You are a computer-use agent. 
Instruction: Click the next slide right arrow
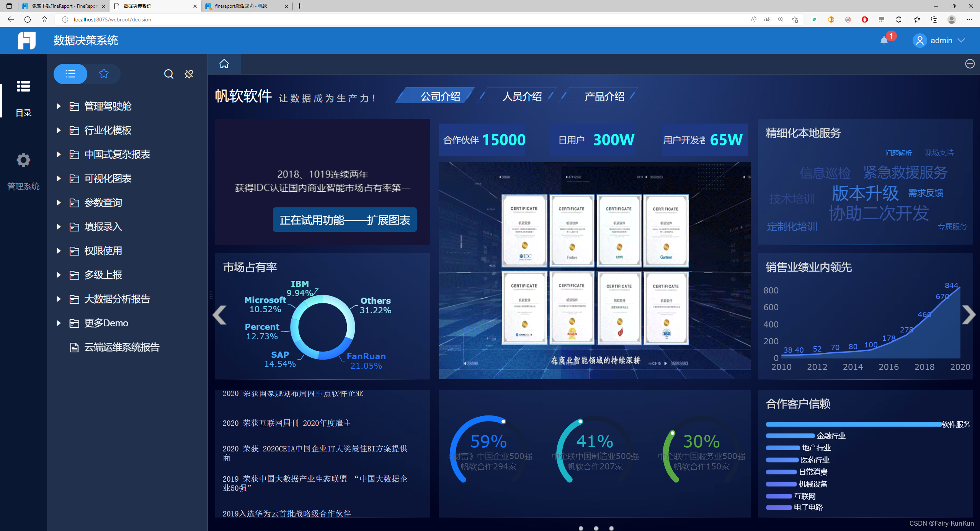coord(969,314)
